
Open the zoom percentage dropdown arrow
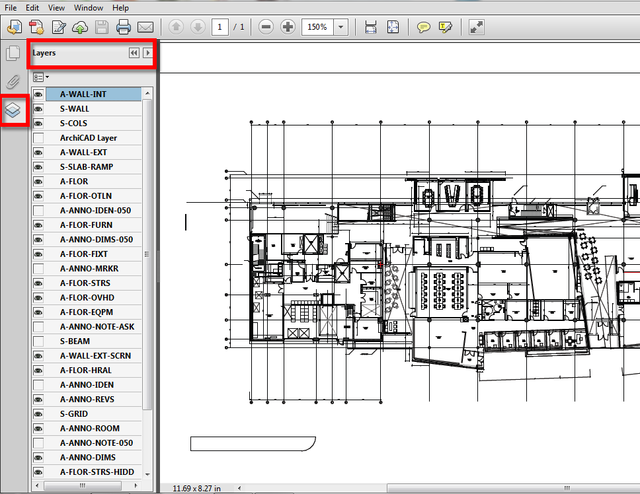[x=342, y=26]
